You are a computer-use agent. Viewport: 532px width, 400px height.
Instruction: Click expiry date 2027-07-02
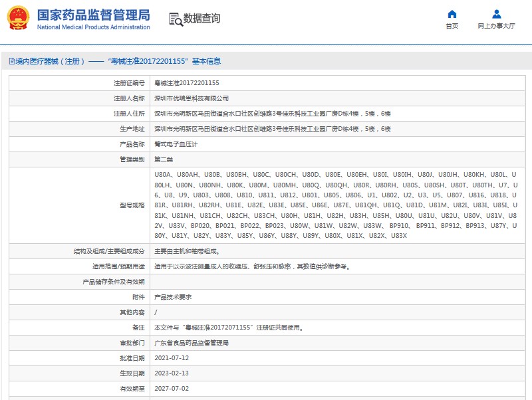pos(172,389)
